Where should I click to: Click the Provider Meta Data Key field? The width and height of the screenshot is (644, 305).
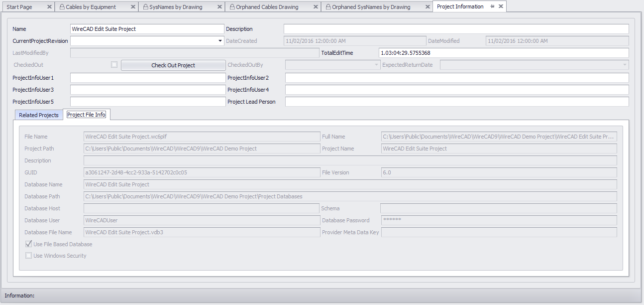pyautogui.click(x=499, y=232)
